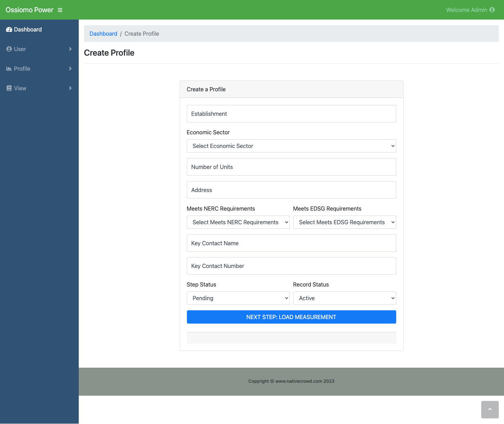Focus the Key Contact Number field
504x424 pixels.
click(x=292, y=266)
